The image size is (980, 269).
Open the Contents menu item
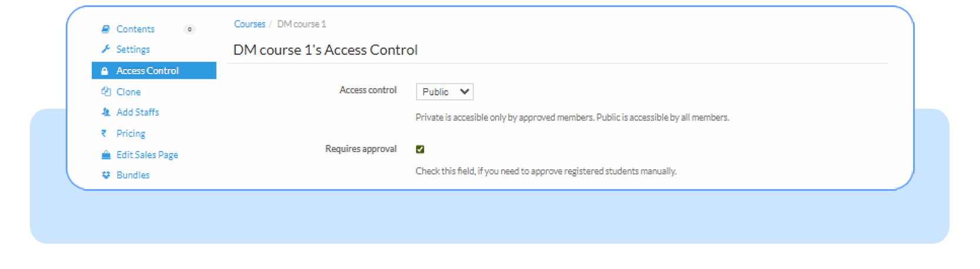(136, 29)
